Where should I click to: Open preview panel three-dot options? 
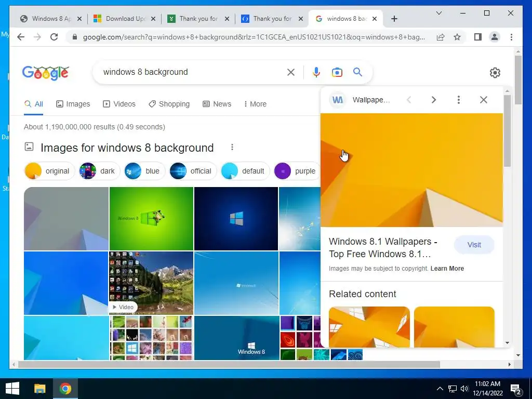tap(459, 100)
